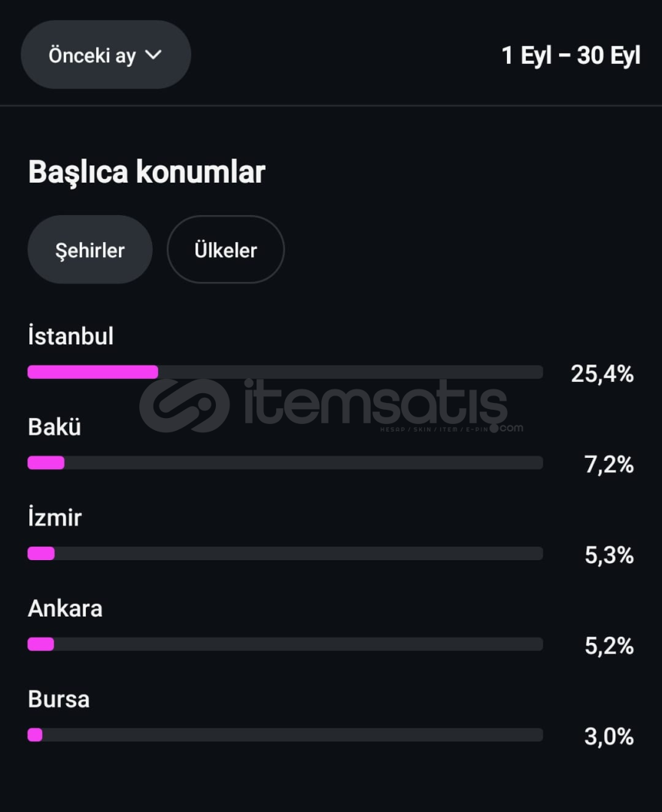Switch to the Ülkeler tab

tap(226, 250)
